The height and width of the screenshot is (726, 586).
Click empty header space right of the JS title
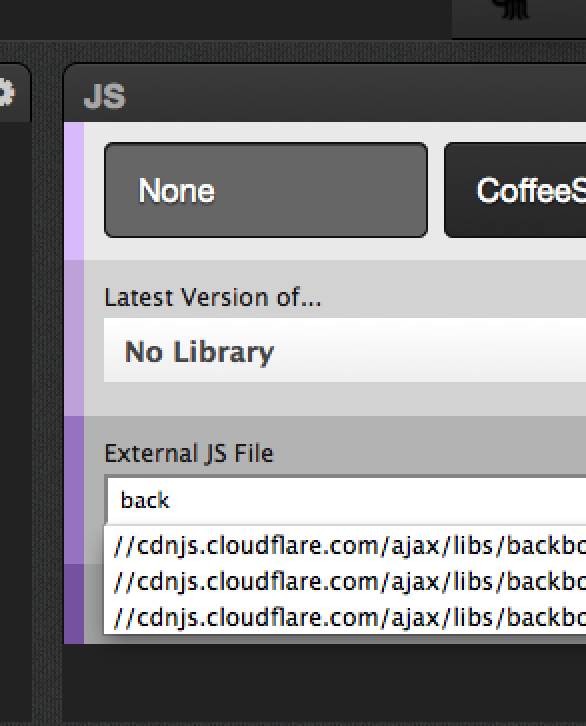point(356,95)
